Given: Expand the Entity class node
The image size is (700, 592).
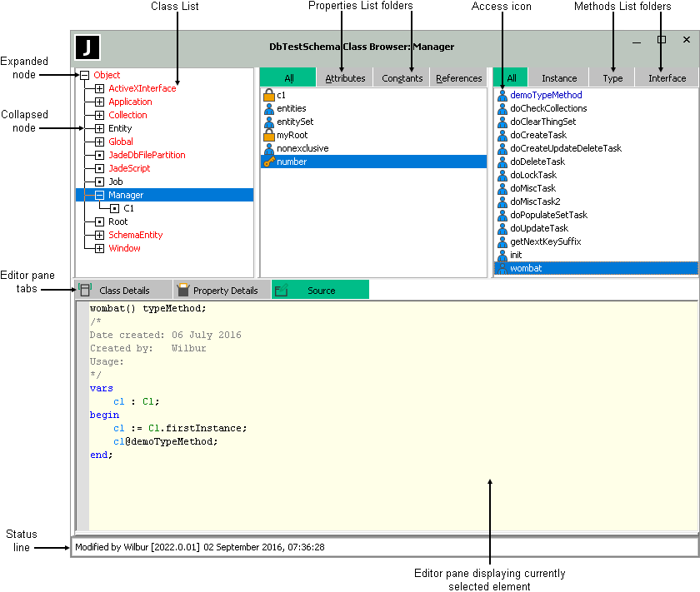Looking at the screenshot, I should [99, 128].
